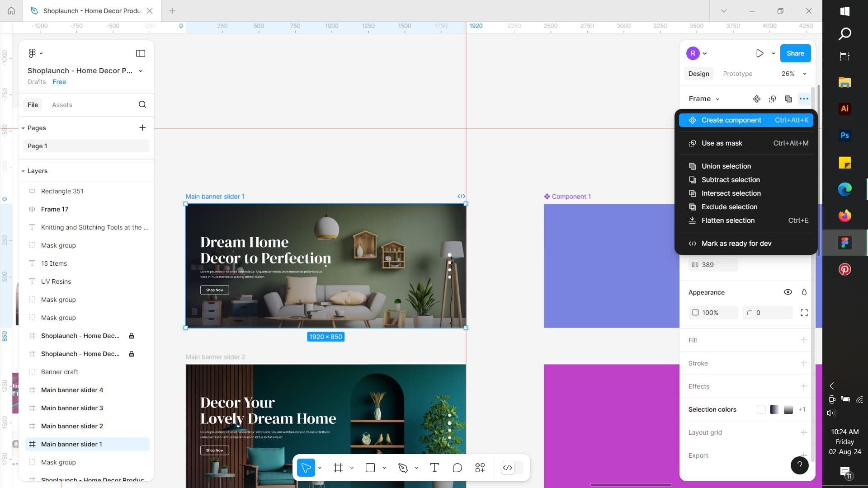The height and width of the screenshot is (488, 868).
Task: Click the three-dots more actions button
Action: (x=804, y=99)
